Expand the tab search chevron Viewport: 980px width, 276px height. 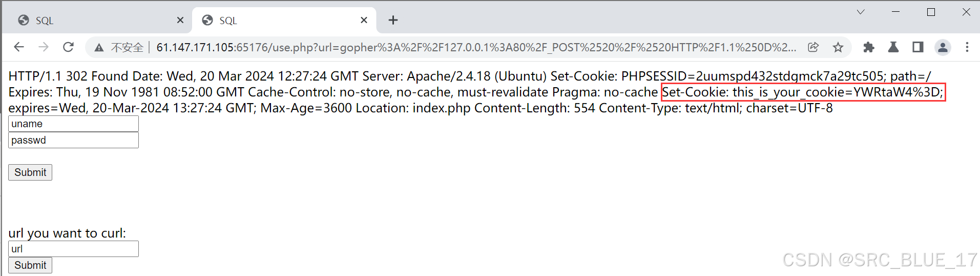click(x=861, y=12)
